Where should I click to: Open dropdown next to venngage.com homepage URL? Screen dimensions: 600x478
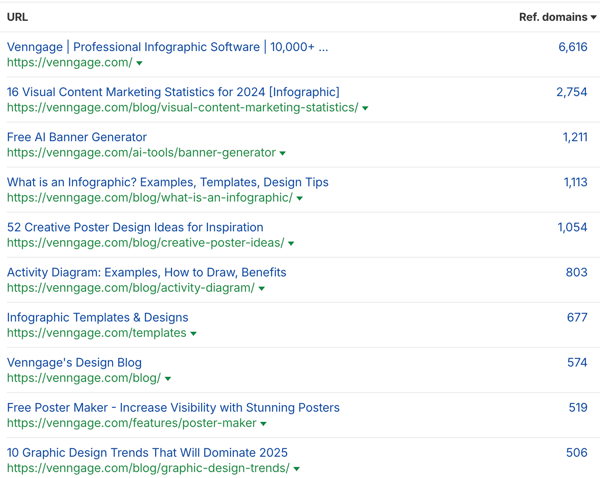pos(139,63)
